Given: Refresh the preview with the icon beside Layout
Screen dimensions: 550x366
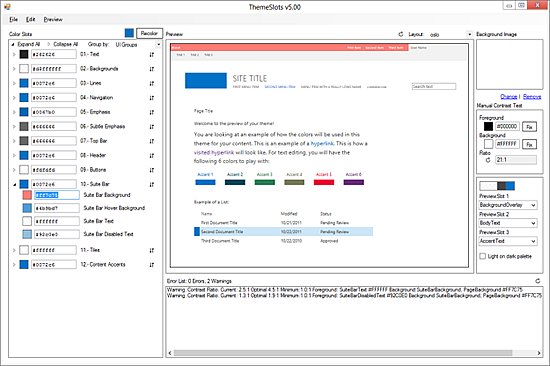Looking at the screenshot, I should point(401,34).
